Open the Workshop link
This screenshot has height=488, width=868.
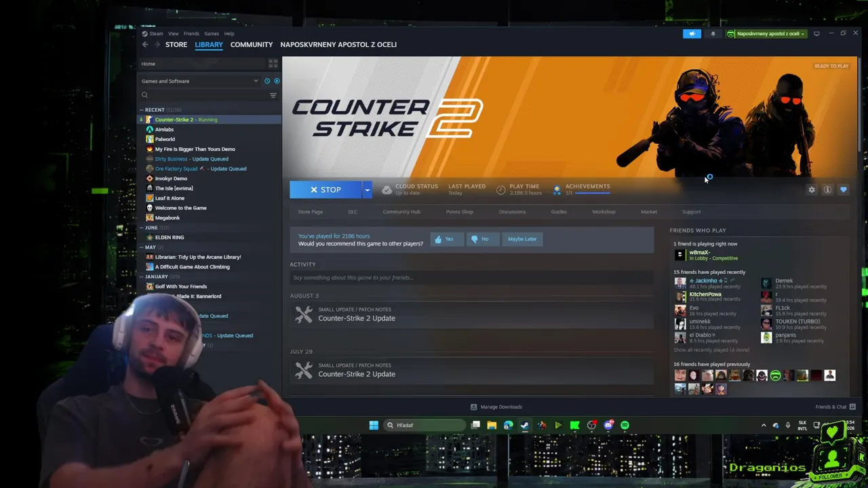[x=604, y=212]
